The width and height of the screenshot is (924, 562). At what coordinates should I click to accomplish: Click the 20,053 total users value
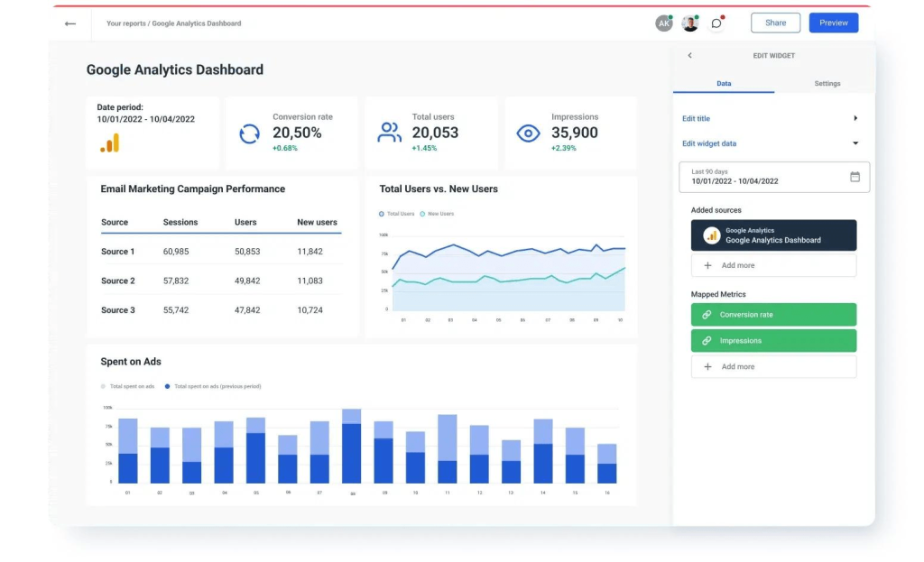coord(435,133)
